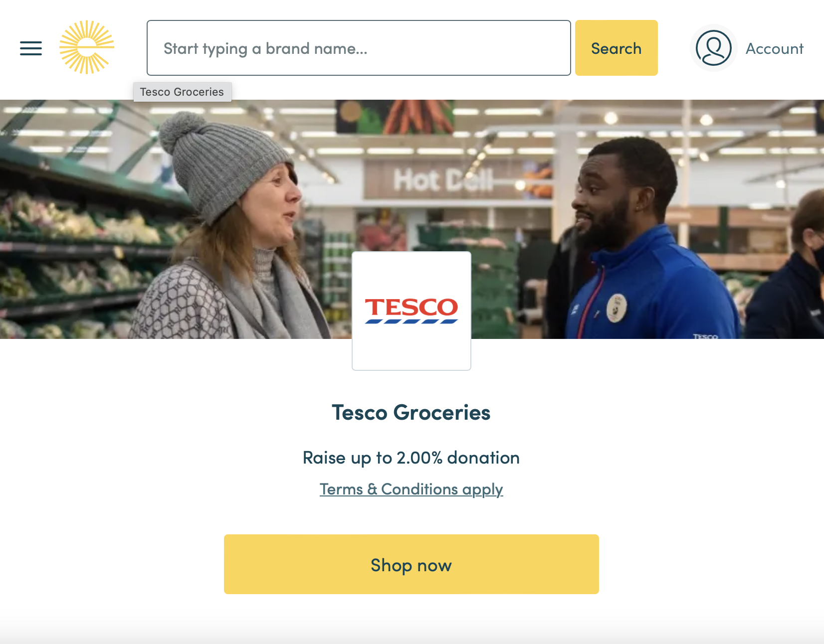Open the Terms & Conditions apply link

[x=412, y=489]
